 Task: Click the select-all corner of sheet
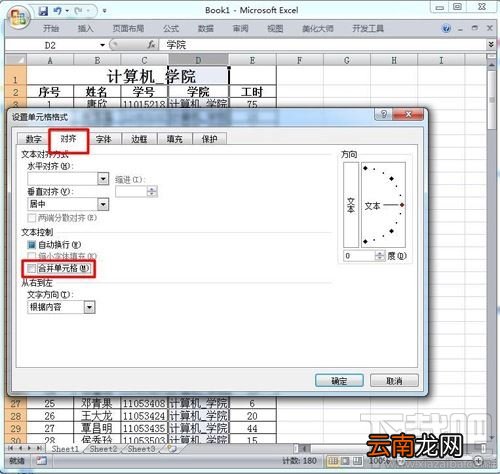click(16, 60)
